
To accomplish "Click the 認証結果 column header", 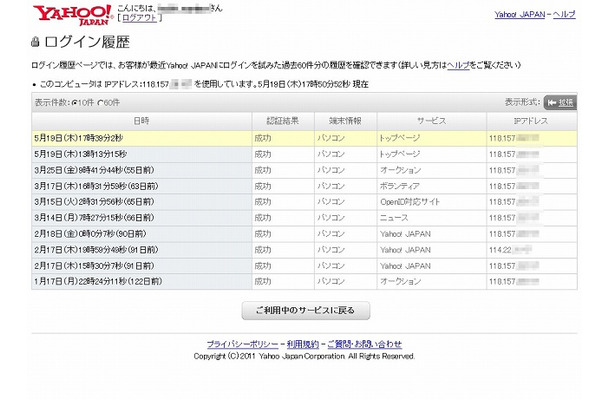I will (x=283, y=121).
